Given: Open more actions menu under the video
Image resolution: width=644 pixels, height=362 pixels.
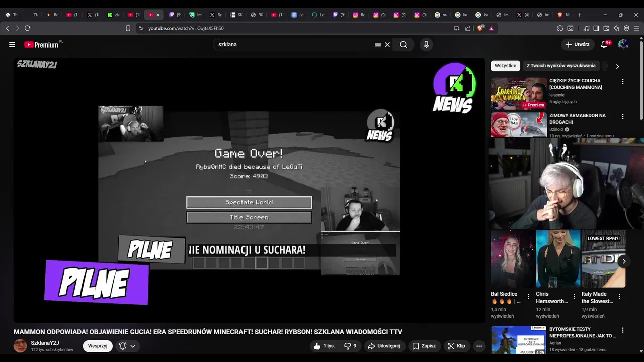Looking at the screenshot, I should click(x=479, y=346).
